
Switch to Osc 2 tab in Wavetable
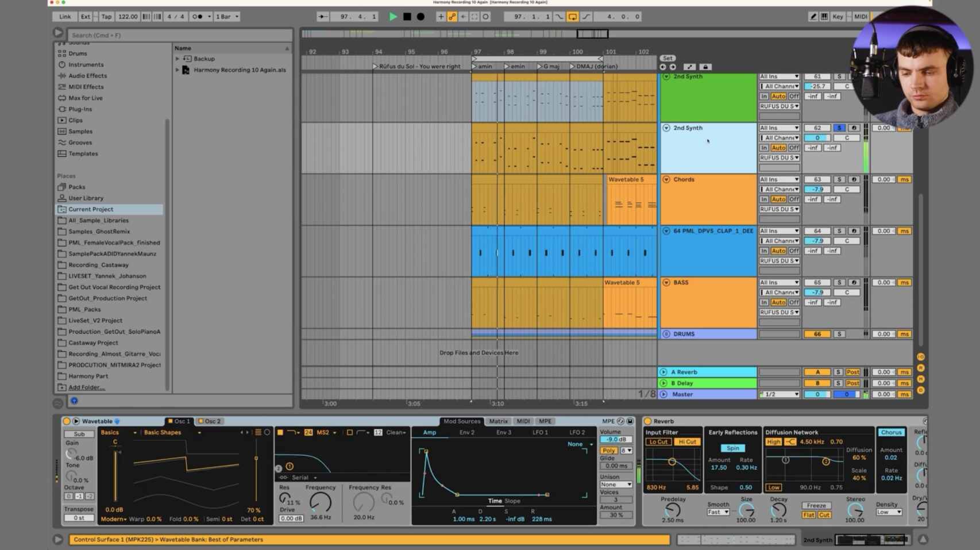point(210,421)
